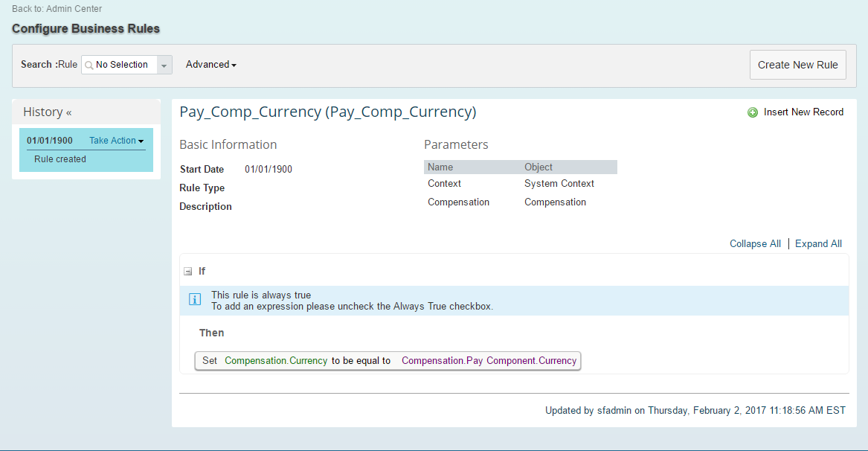
Task: Click the Context parameter name
Action: point(444,183)
